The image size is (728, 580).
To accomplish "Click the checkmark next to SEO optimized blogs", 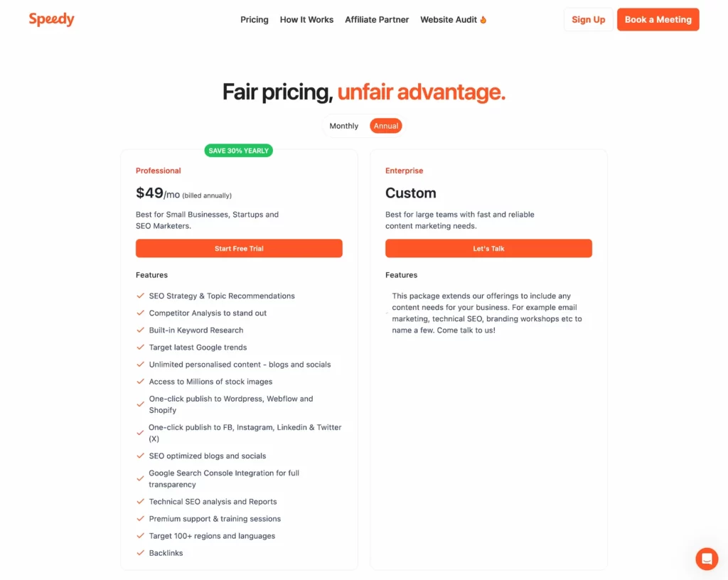I will pos(140,456).
